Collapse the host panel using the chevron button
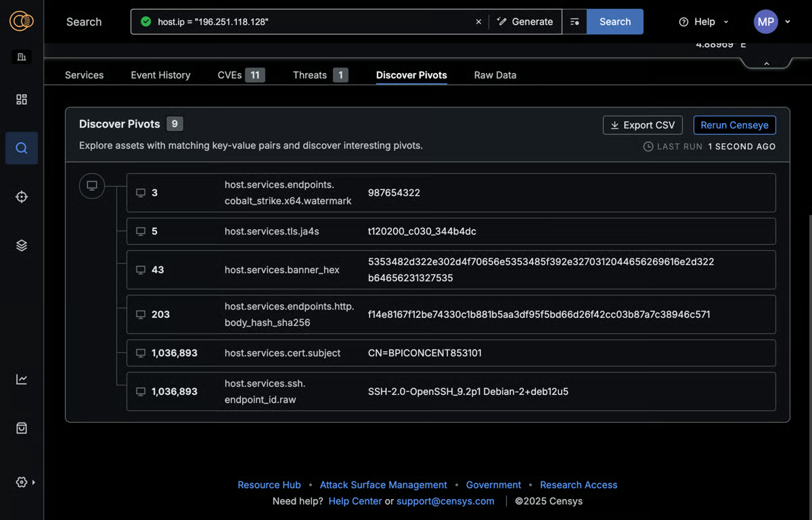The image size is (812, 520). pos(766,62)
